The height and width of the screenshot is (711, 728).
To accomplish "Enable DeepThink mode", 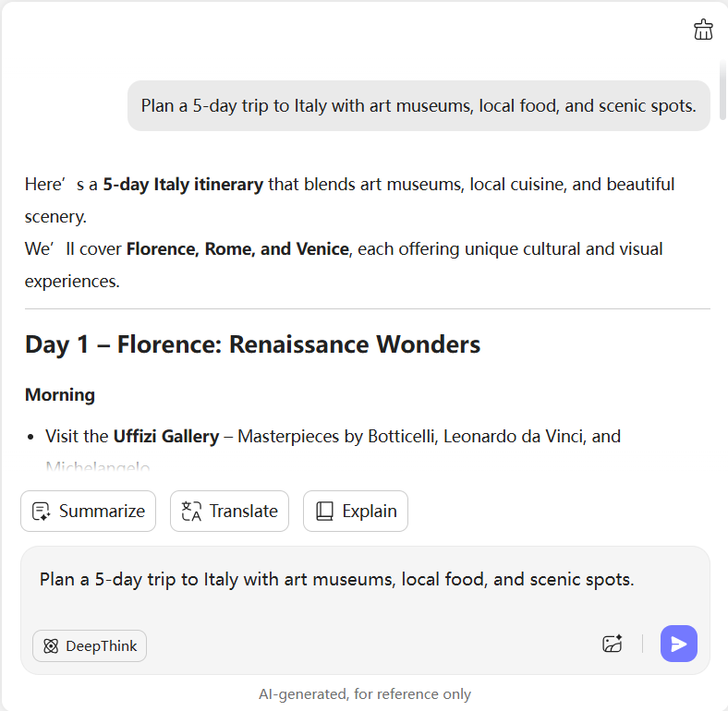I will (90, 646).
